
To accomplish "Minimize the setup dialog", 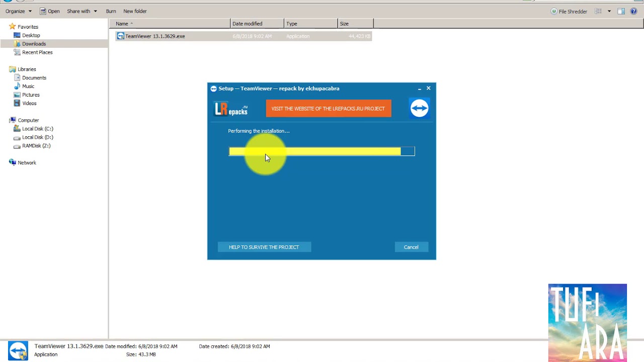I will [x=419, y=88].
